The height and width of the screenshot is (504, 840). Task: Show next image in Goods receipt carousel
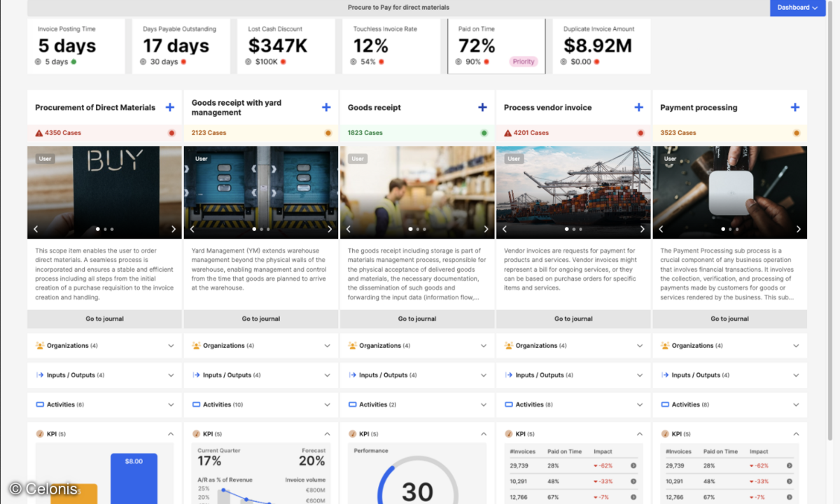pos(486,229)
